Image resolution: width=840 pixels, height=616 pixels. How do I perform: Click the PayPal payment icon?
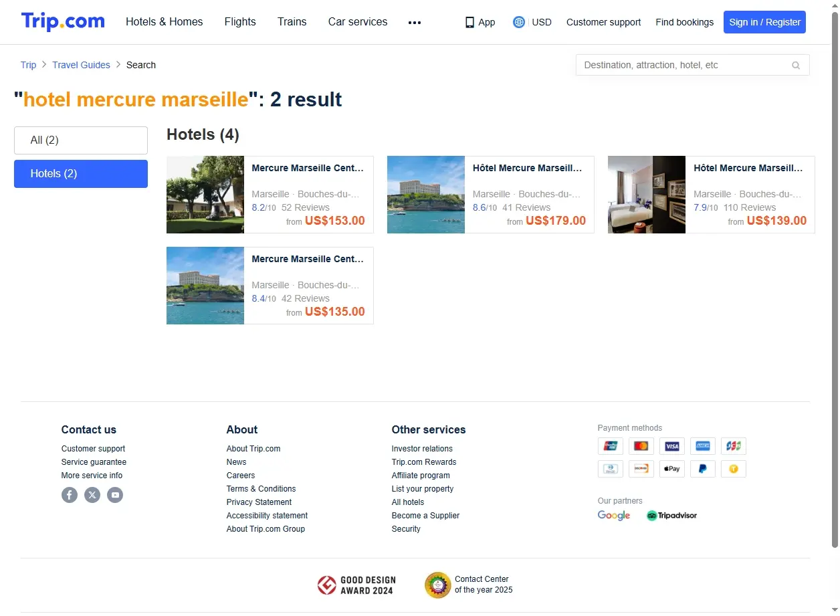tap(703, 469)
